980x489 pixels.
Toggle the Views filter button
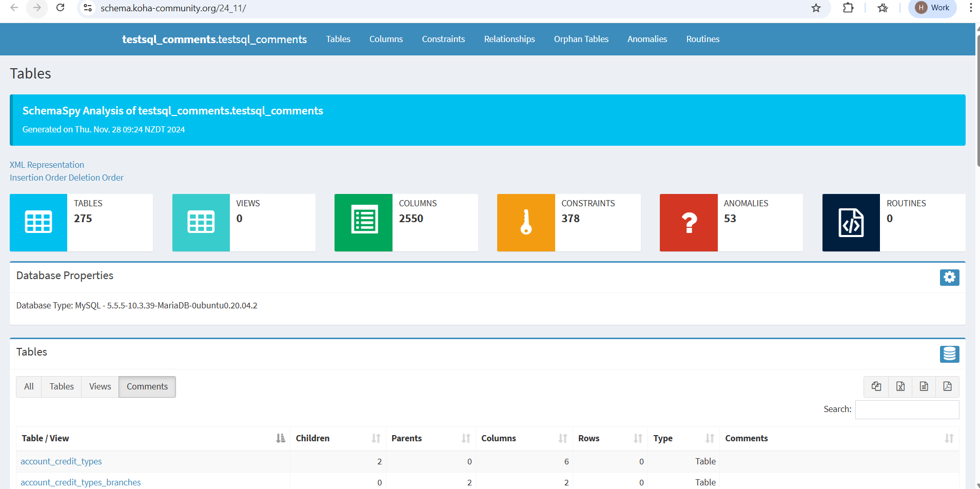[100, 387]
